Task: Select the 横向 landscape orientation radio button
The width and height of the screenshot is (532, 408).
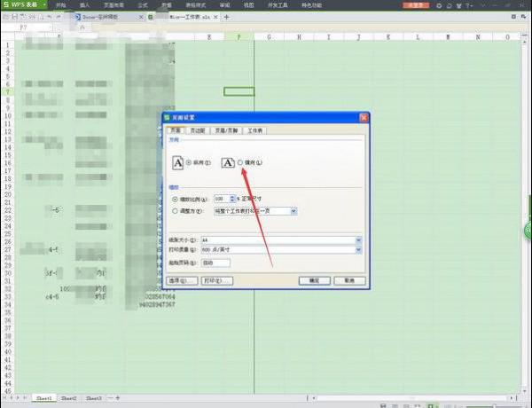Action: (x=239, y=162)
